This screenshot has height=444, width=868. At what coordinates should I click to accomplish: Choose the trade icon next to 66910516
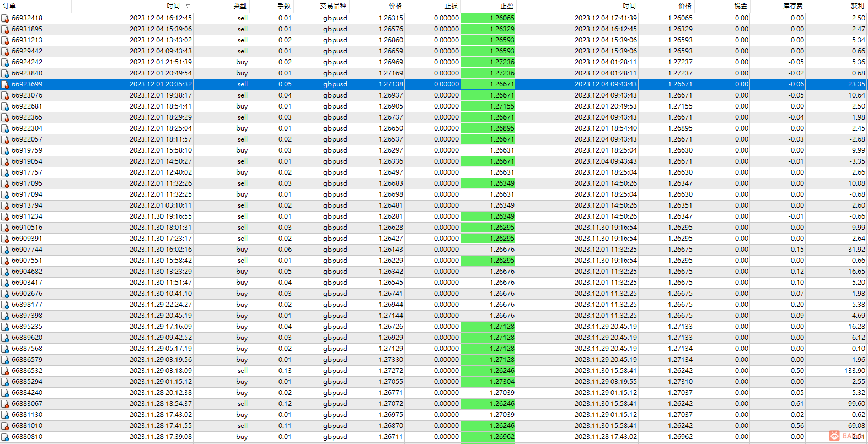click(5, 228)
